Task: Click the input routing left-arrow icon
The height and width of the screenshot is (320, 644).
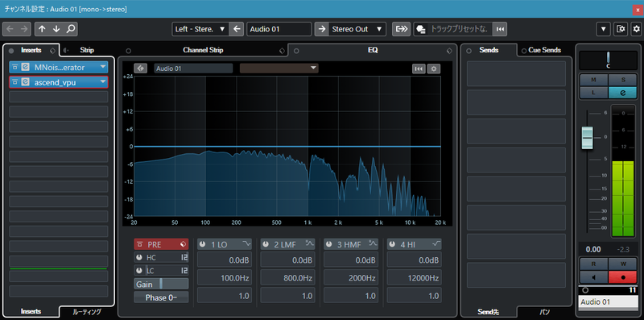Action: click(x=236, y=29)
